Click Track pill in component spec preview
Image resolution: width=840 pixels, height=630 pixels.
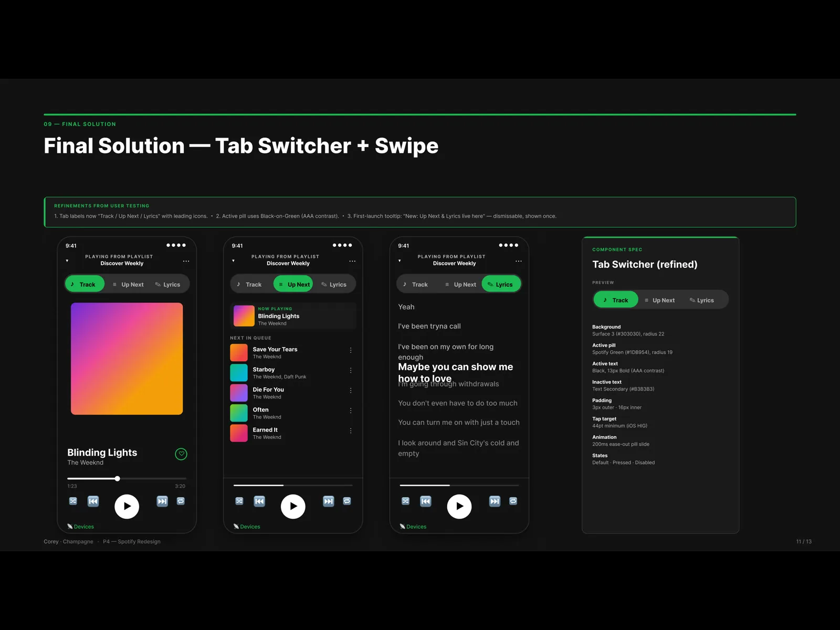pos(616,300)
